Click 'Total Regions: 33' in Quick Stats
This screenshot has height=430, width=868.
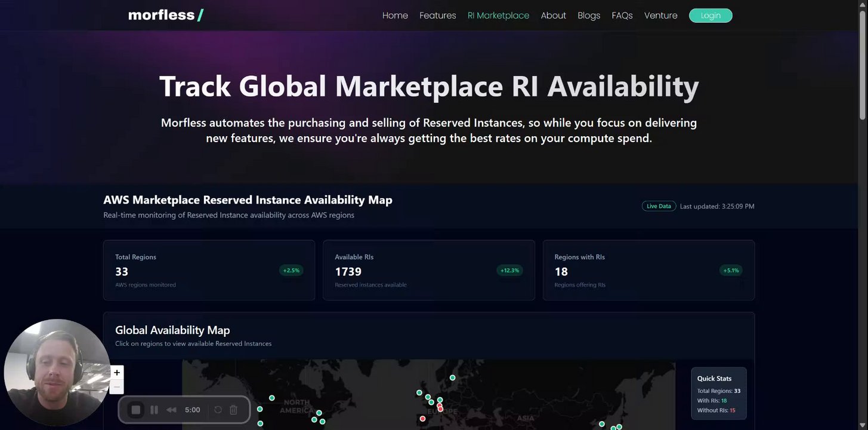click(x=719, y=391)
